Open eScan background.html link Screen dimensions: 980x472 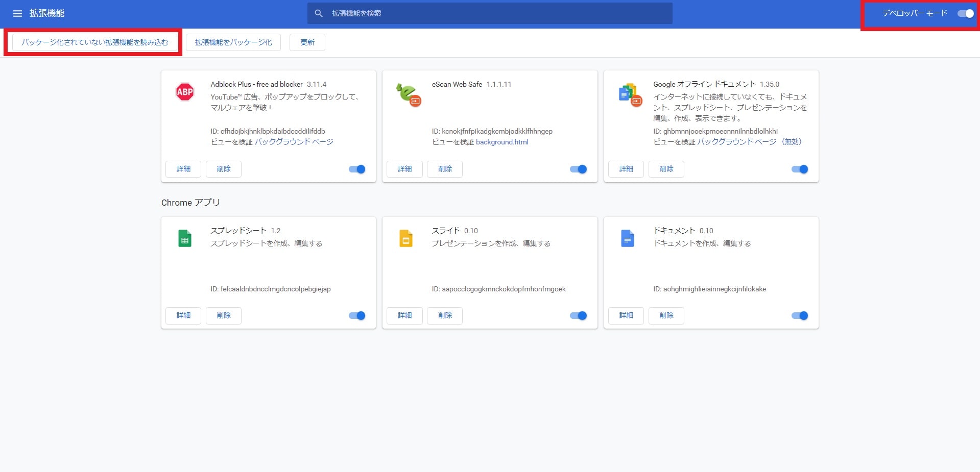[x=502, y=142]
